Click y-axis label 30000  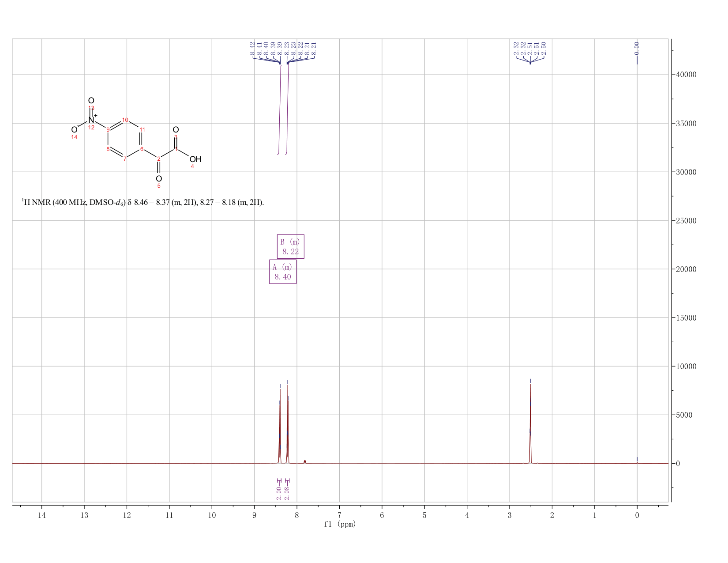(x=686, y=172)
